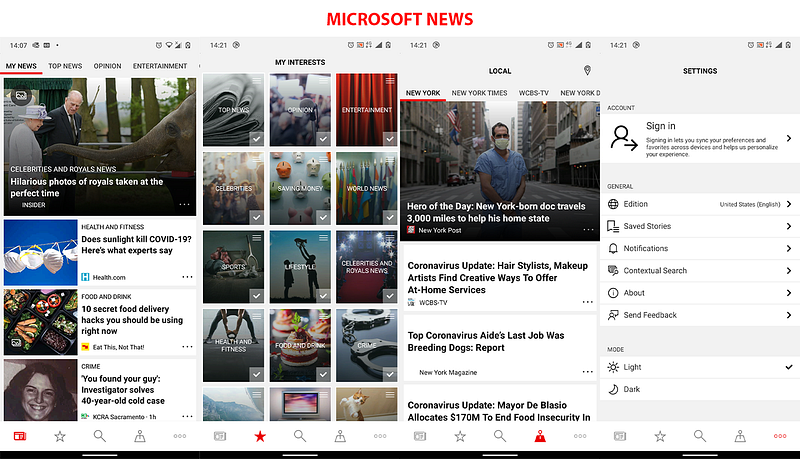Open the About settings row
This screenshot has height=459, width=800.
[x=700, y=293]
